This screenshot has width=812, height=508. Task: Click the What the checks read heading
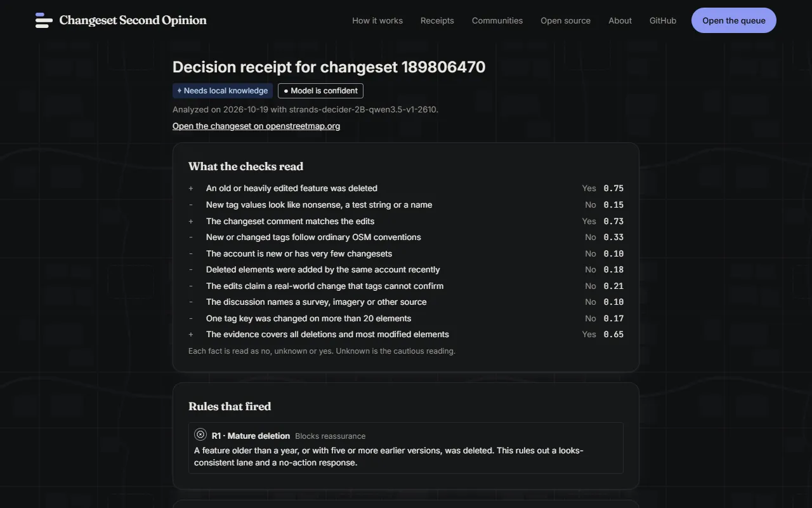(246, 166)
